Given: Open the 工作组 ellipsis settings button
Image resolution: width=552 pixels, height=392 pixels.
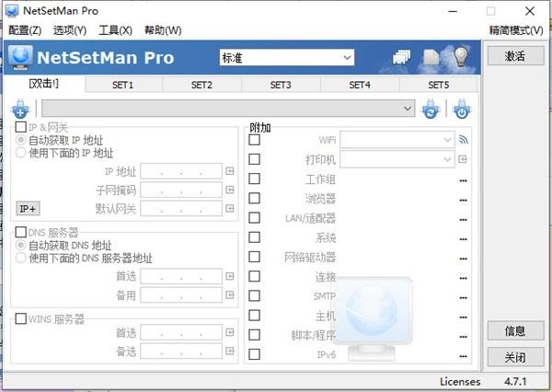Looking at the screenshot, I should point(464,180).
